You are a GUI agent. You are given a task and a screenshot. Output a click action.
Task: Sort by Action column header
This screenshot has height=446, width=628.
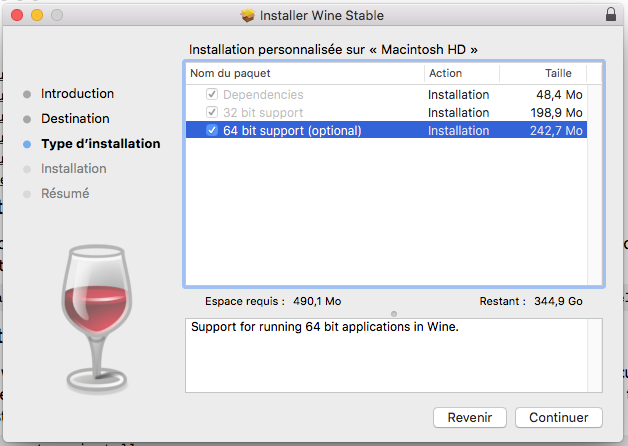tap(461, 73)
